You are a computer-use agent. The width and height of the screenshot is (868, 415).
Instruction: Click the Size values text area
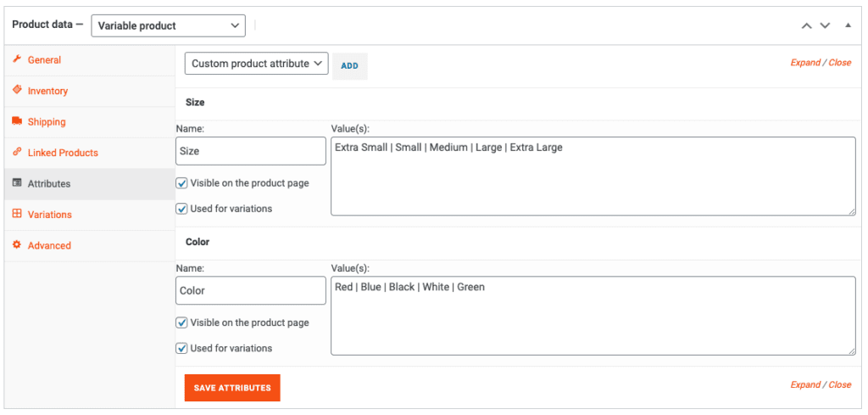[x=593, y=177]
